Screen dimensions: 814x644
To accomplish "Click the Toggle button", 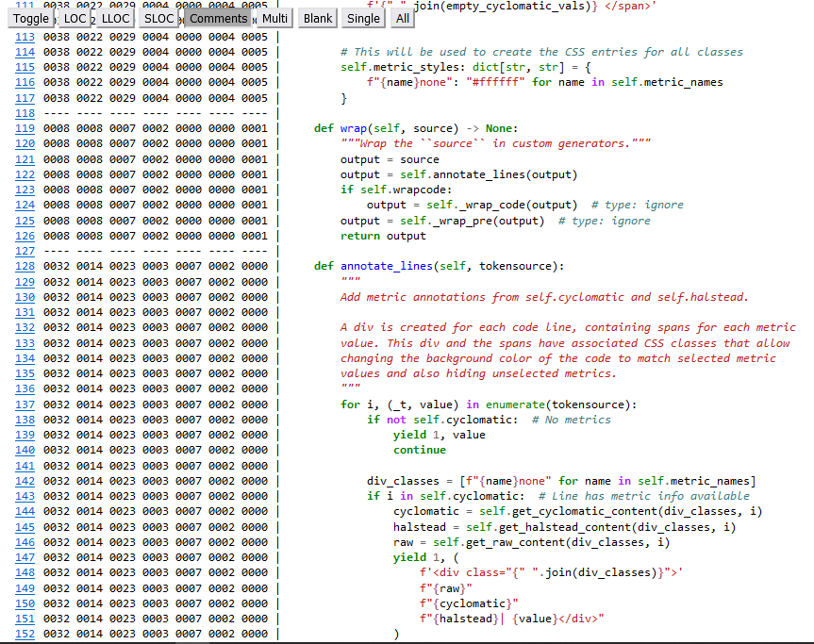I will 30,19.
